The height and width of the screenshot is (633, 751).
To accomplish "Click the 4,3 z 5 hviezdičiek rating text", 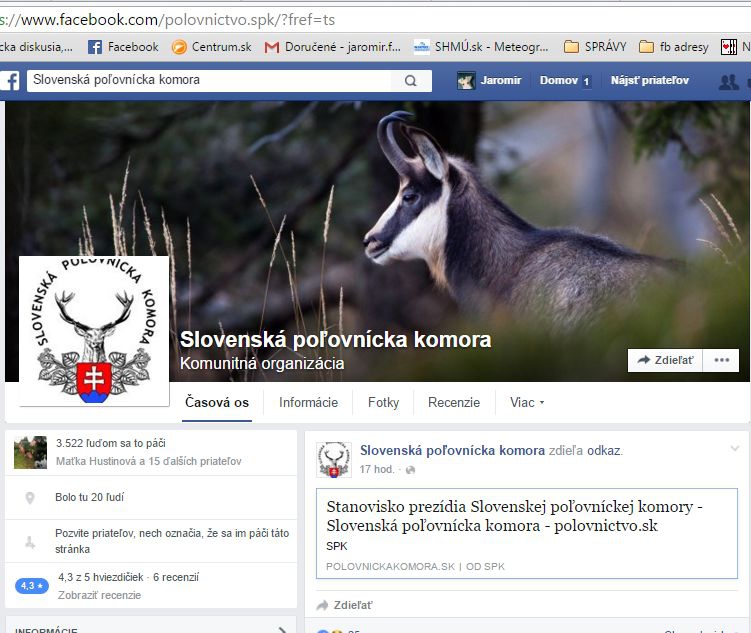I will pos(128,577).
